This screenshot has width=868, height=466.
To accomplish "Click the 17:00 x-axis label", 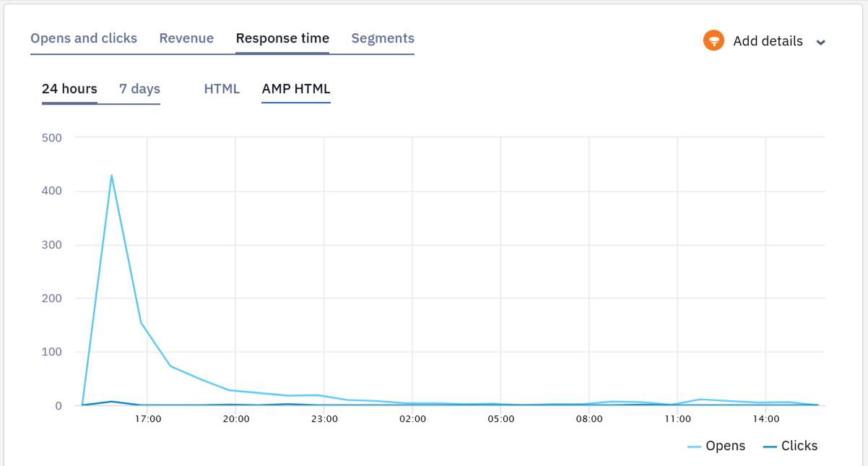I will pos(147,418).
